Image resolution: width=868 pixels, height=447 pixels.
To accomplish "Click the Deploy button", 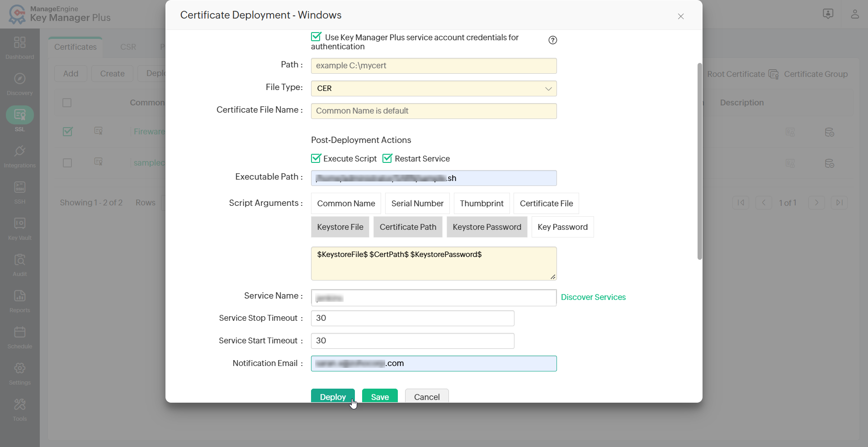I will [333, 396].
